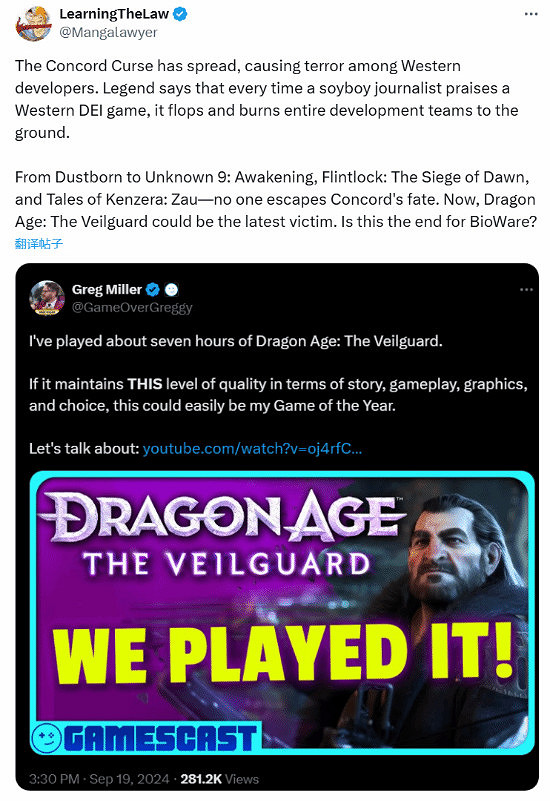Click the Greg Miller display name
550x801 pixels.
(107, 290)
